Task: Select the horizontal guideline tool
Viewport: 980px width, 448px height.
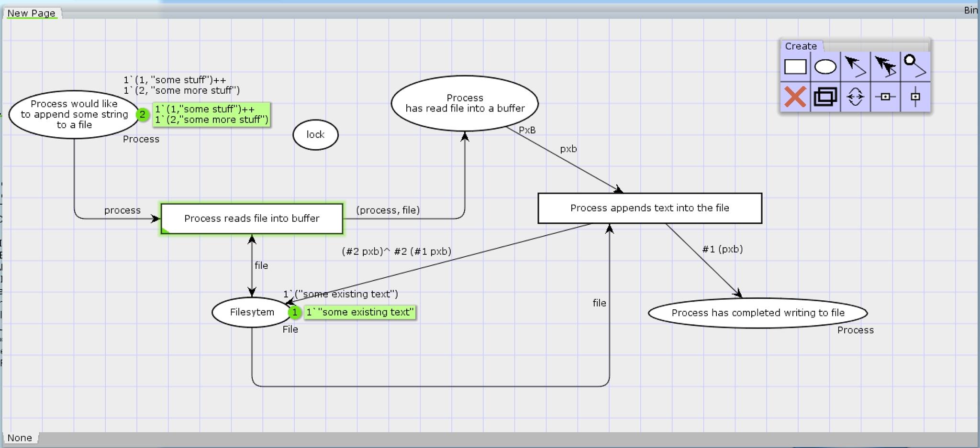Action: coord(886,97)
